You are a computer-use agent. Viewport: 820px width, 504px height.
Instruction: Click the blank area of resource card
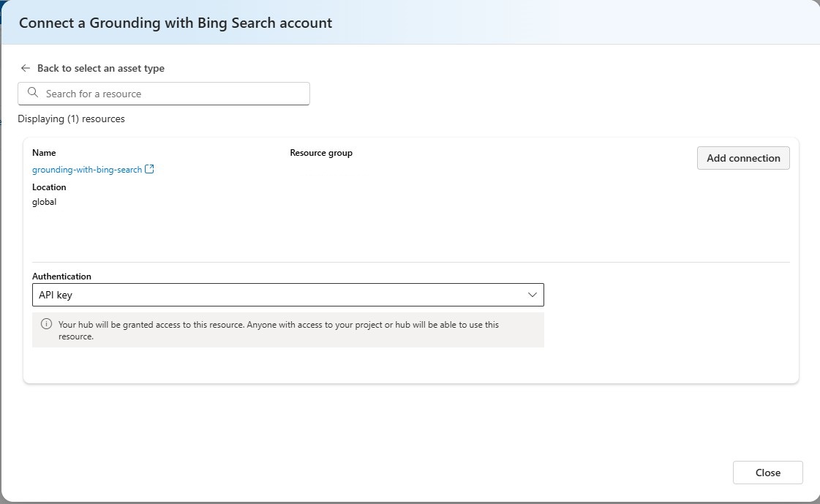click(x=439, y=219)
